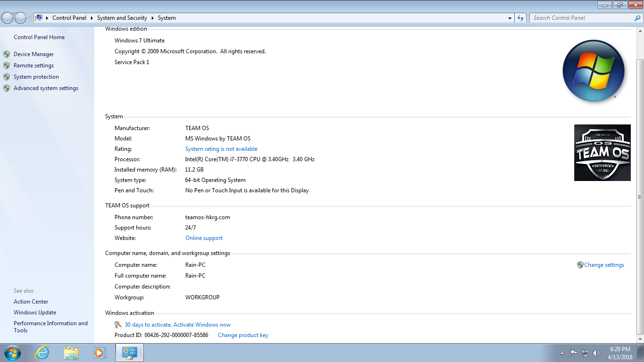Click shield icon beside Advanced system settings
644x362 pixels.
pyautogui.click(x=7, y=88)
